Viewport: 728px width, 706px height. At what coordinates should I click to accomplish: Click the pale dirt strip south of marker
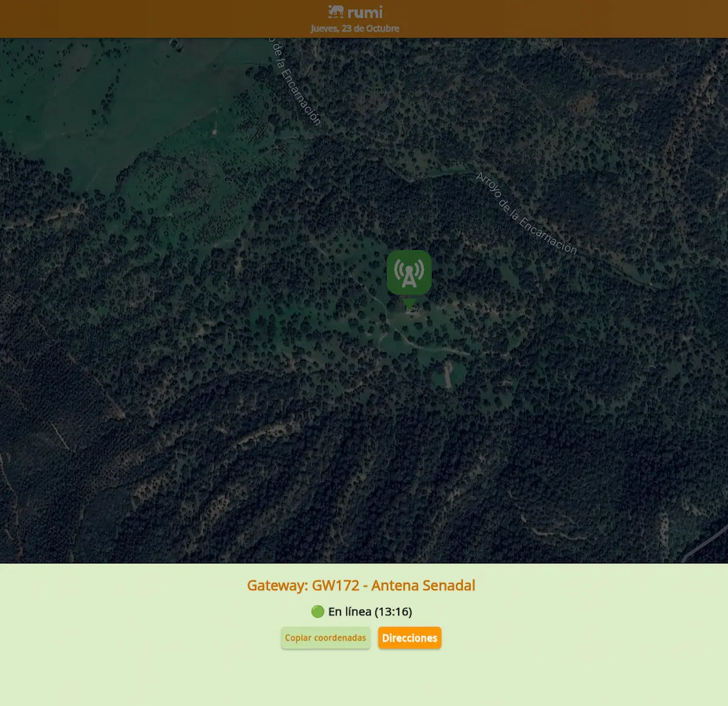click(448, 374)
